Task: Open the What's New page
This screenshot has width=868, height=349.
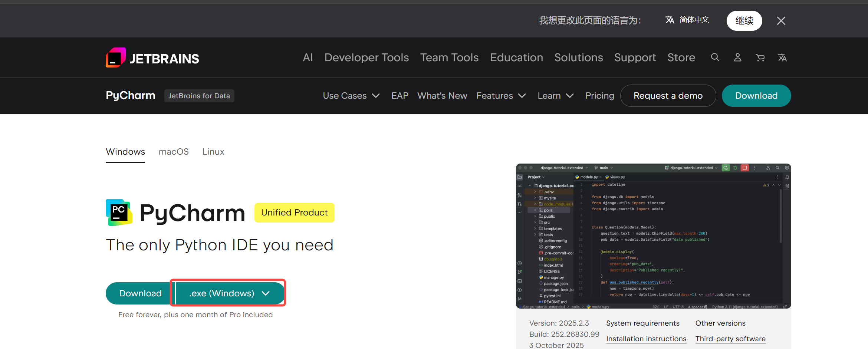Action: coord(442,96)
